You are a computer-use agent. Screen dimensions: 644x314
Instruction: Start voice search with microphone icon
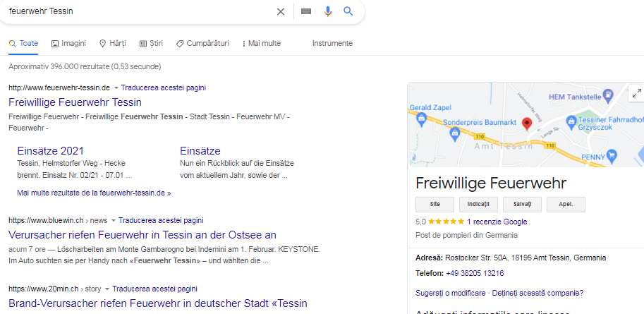point(327,11)
